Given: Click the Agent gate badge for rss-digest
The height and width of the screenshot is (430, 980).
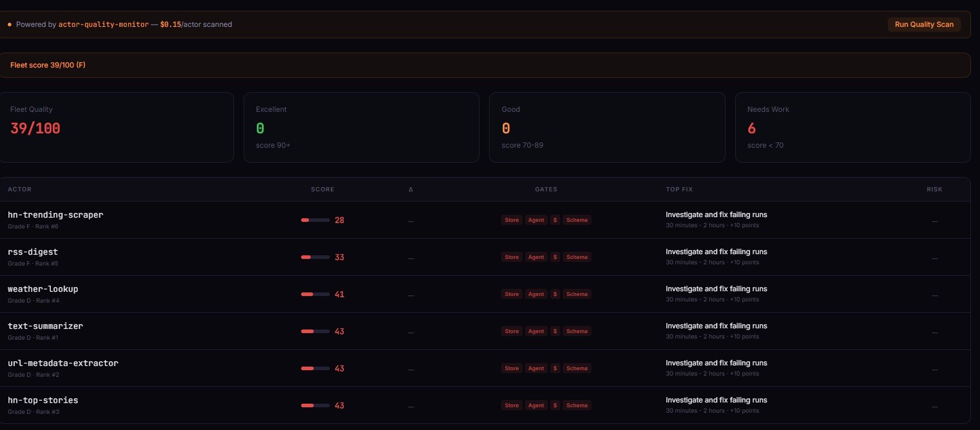Looking at the screenshot, I should click(x=536, y=257).
